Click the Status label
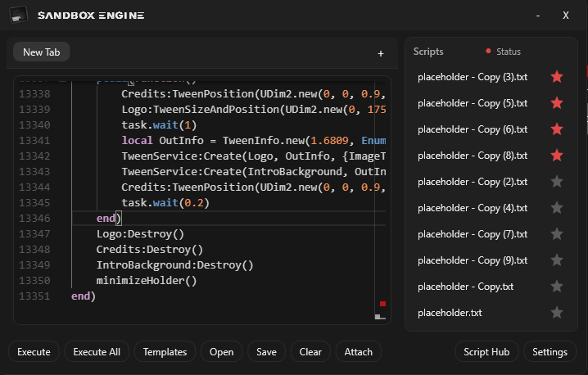This screenshot has width=588, height=375. pyautogui.click(x=509, y=52)
